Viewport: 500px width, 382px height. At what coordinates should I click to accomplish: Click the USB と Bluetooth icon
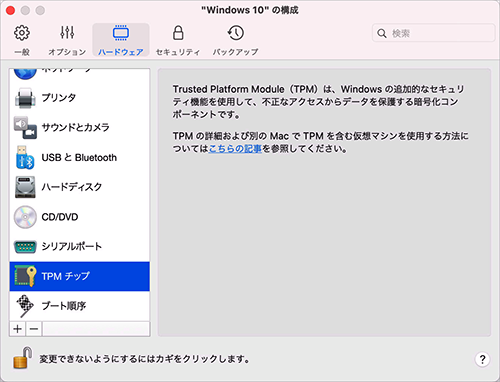pyautogui.click(x=25, y=157)
